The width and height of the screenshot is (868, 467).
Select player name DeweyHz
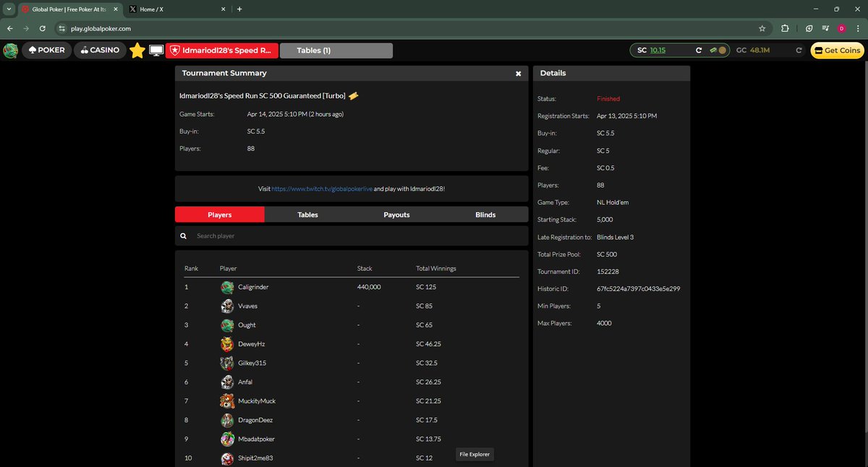point(251,344)
